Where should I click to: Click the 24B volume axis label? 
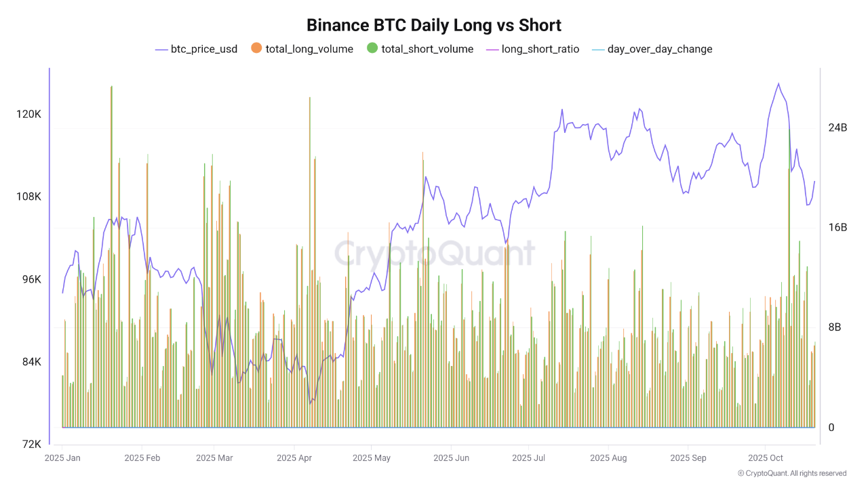coord(838,128)
